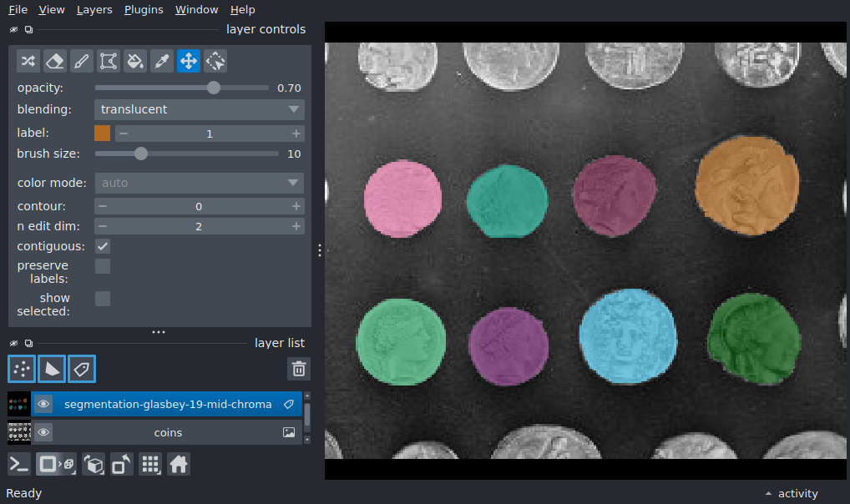The width and height of the screenshot is (850, 504).
Task: Click the brush size slider handle
Action: click(x=141, y=154)
